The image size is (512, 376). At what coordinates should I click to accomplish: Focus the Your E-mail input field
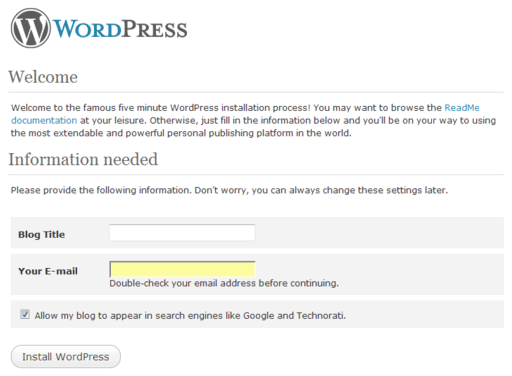click(182, 269)
